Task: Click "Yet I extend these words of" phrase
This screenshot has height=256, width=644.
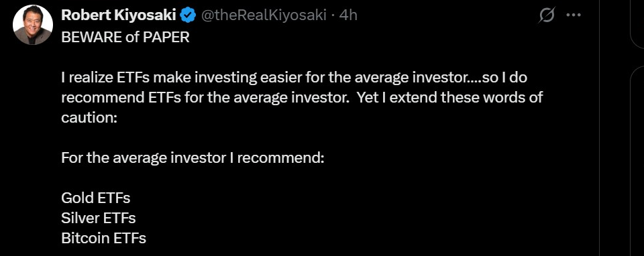Action: click(449, 98)
